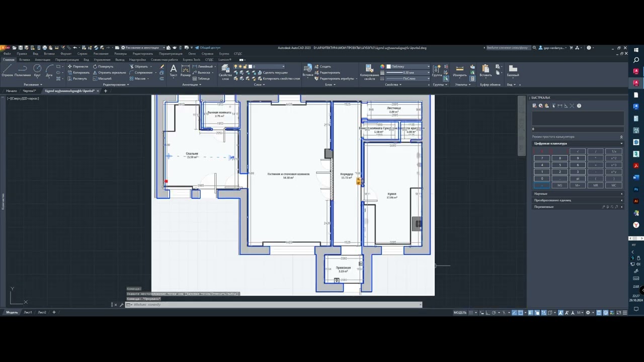The height and width of the screenshot is (362, 644).
Task: Click the help icon in БЫСТРКАЛЬК panel
Action: coord(579,106)
